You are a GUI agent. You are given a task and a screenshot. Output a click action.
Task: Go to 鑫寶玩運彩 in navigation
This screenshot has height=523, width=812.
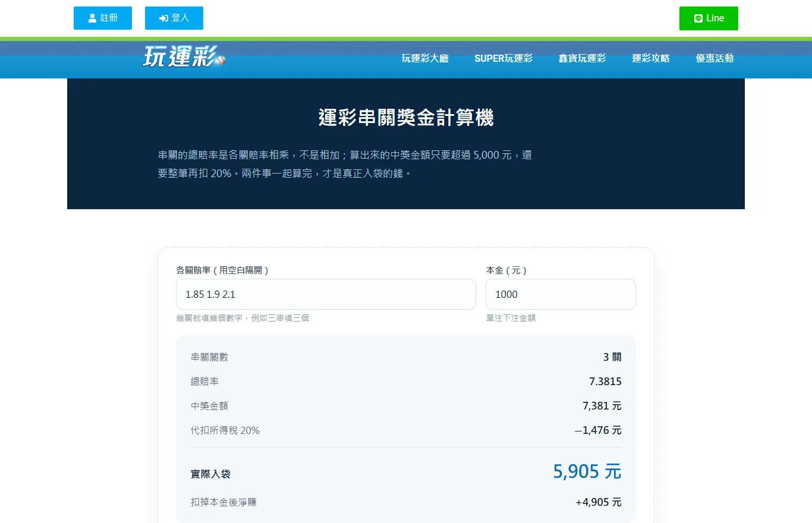583,58
